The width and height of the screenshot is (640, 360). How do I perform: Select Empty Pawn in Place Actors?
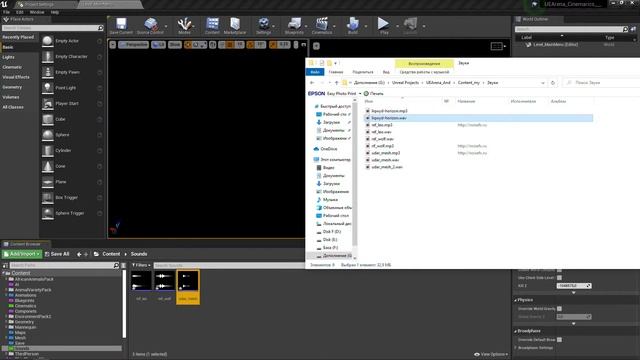(x=72, y=72)
